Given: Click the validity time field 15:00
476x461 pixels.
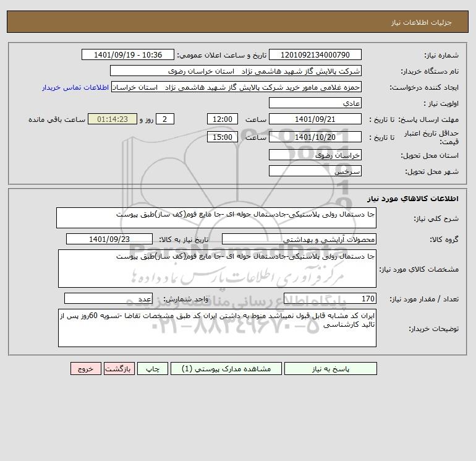Looking at the screenshot, I should coord(222,137).
